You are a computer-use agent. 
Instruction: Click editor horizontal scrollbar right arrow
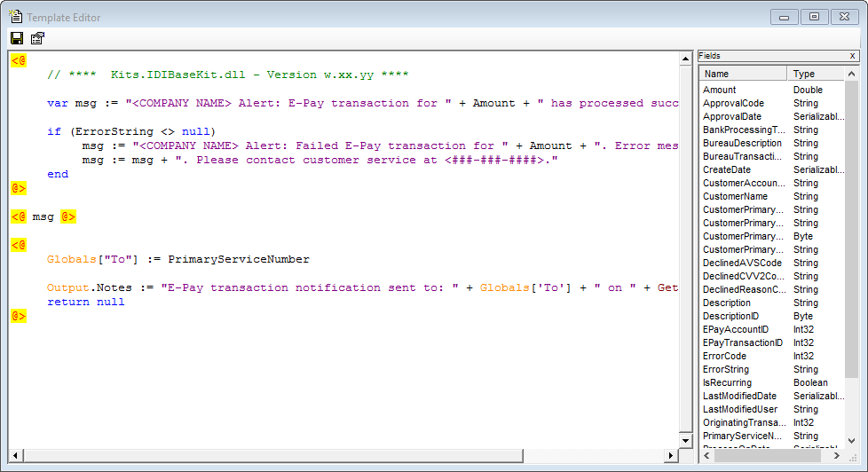click(x=671, y=455)
